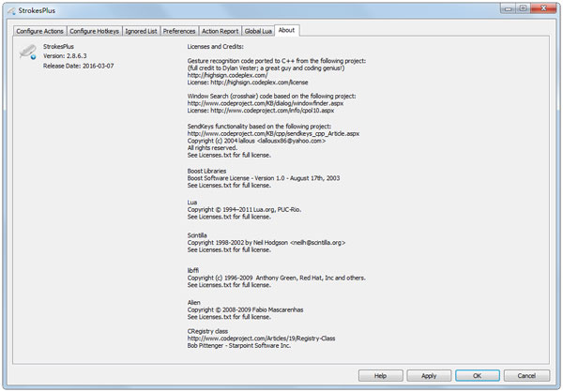Click the Cancel button
The image size is (563, 392).
[526, 376]
